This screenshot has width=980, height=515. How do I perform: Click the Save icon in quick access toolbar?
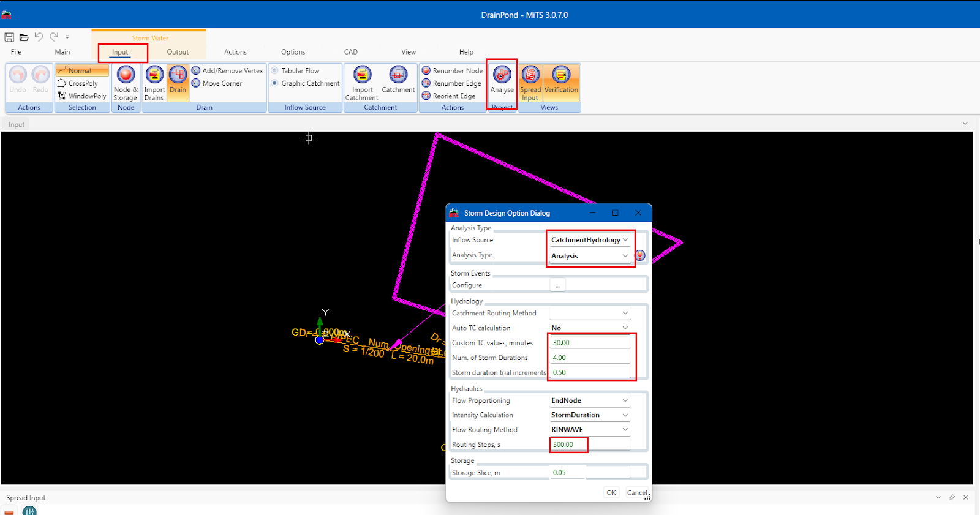point(9,37)
